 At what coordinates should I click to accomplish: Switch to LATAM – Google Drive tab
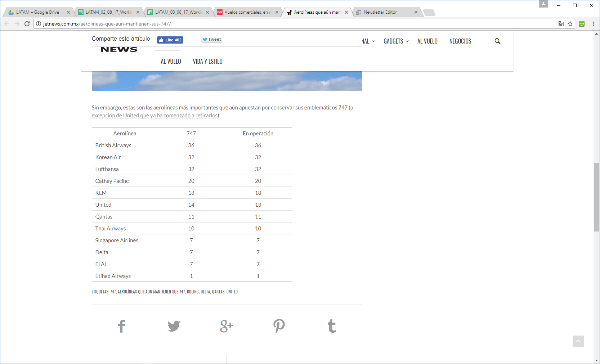37,12
